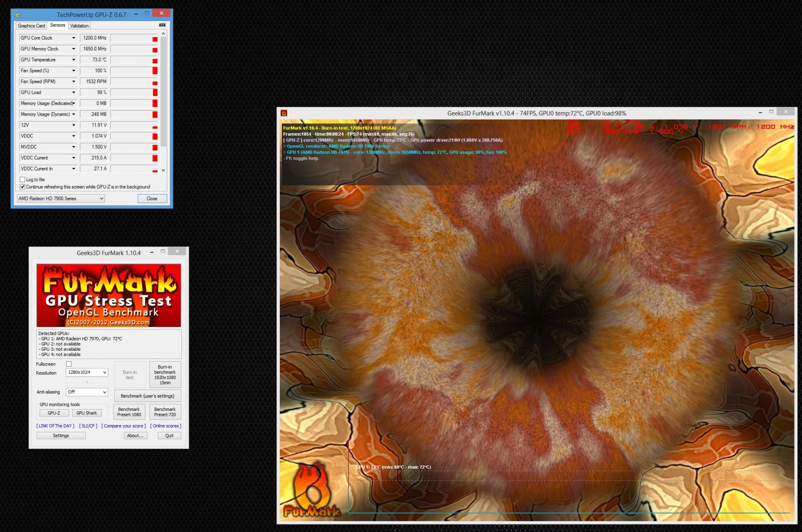Open the Resolution 1280x1024 dropdown
This screenshot has width=802, height=532.
click(x=87, y=372)
